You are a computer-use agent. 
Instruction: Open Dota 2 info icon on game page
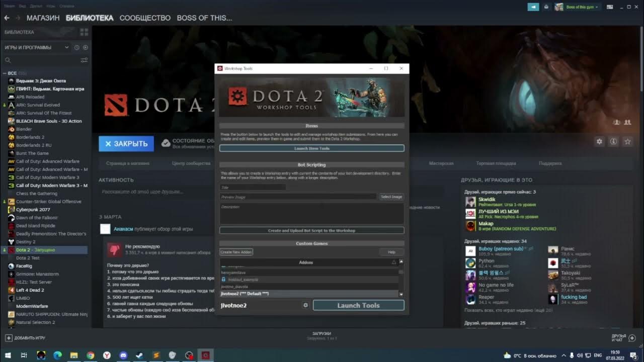(x=613, y=142)
